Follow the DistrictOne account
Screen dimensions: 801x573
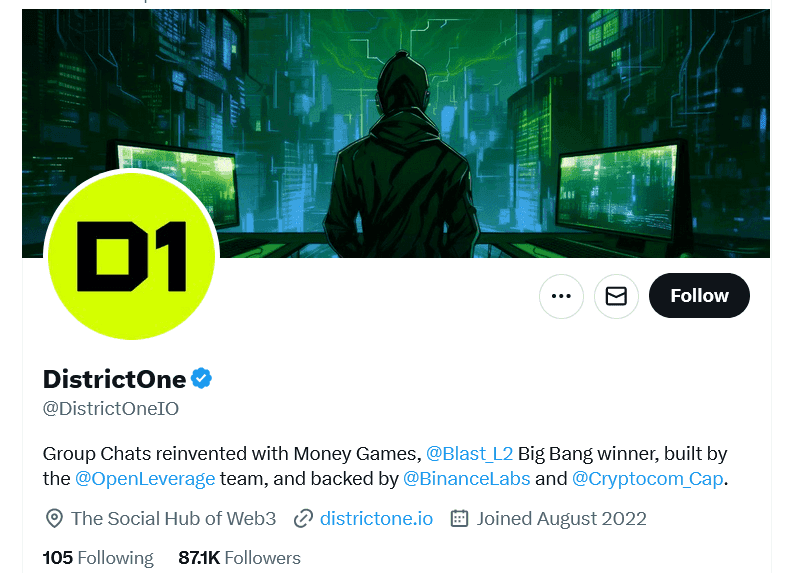(699, 296)
